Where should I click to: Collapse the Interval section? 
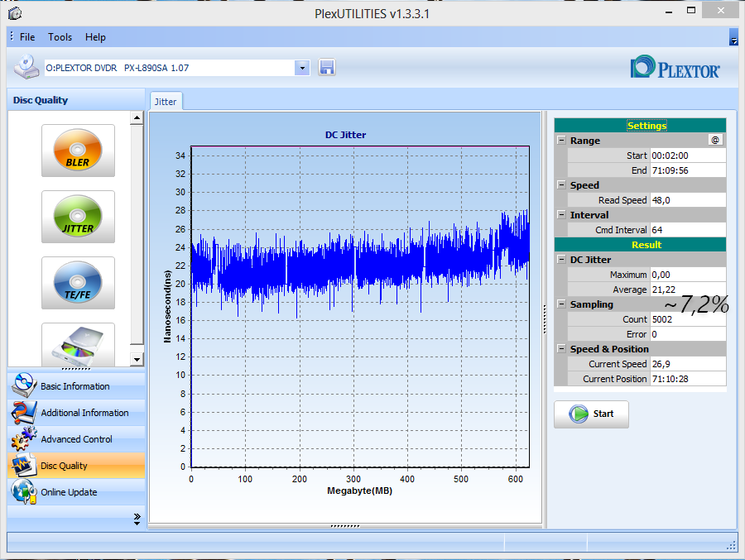561,215
